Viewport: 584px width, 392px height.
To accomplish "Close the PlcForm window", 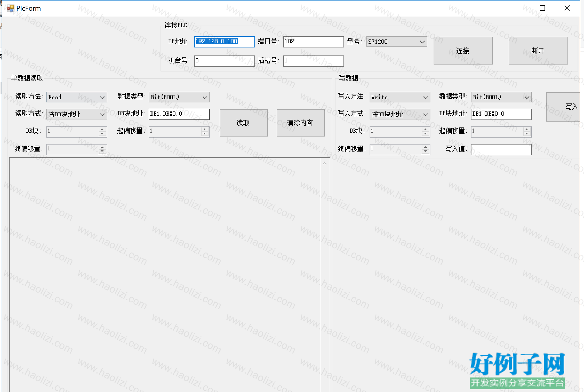I will point(567,8).
